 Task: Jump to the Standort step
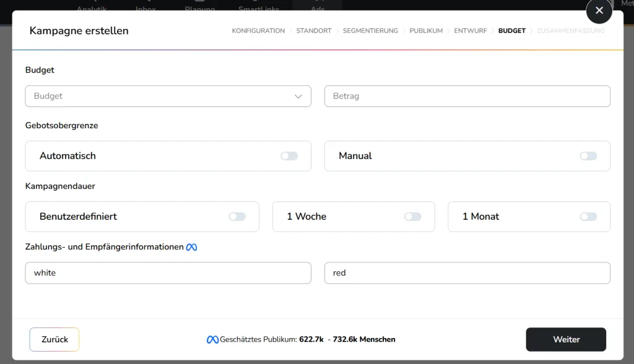tap(313, 31)
